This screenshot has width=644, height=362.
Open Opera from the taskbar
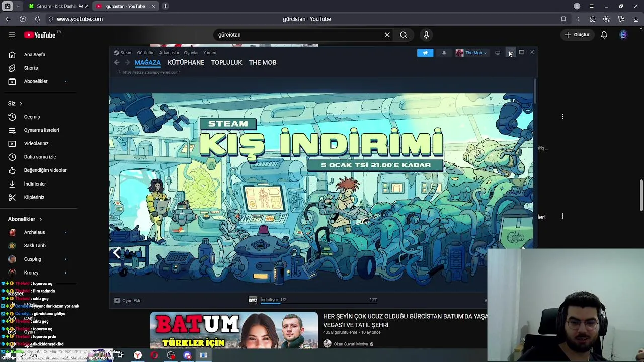pyautogui.click(x=154, y=355)
